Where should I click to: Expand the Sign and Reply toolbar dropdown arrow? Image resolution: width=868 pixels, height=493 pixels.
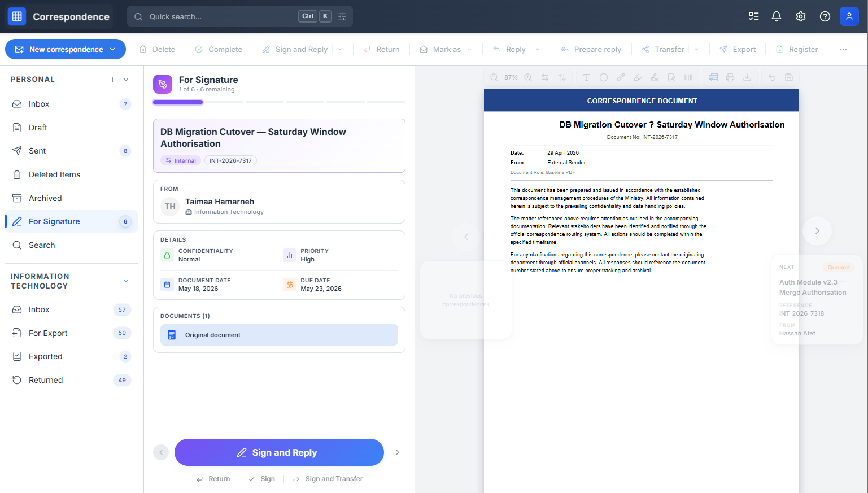[x=340, y=49]
